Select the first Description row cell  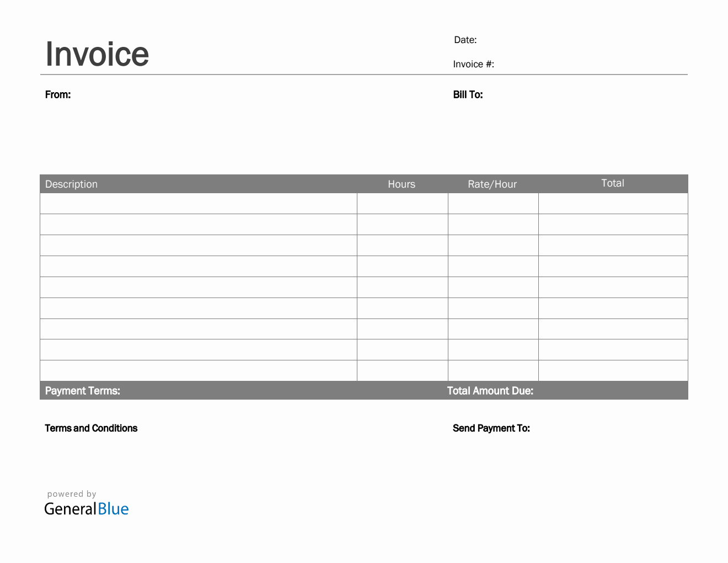pos(199,204)
